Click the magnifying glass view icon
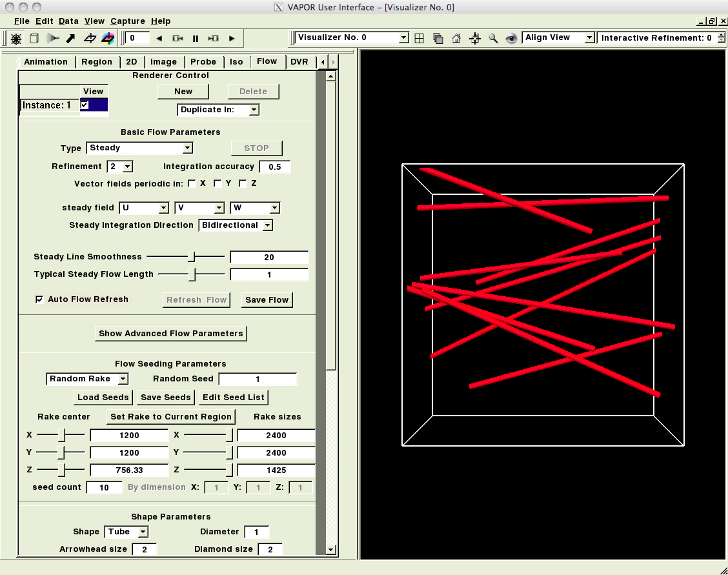The height and width of the screenshot is (575, 728). point(493,39)
